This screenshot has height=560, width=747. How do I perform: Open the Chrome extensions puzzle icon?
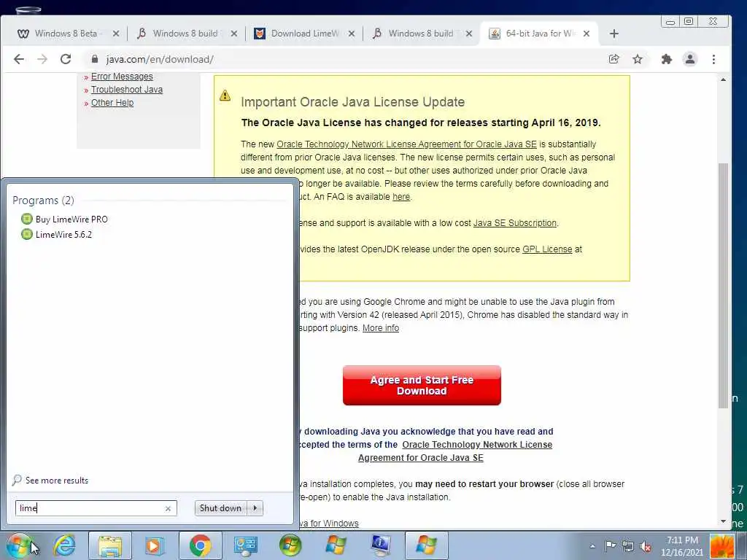(x=667, y=59)
